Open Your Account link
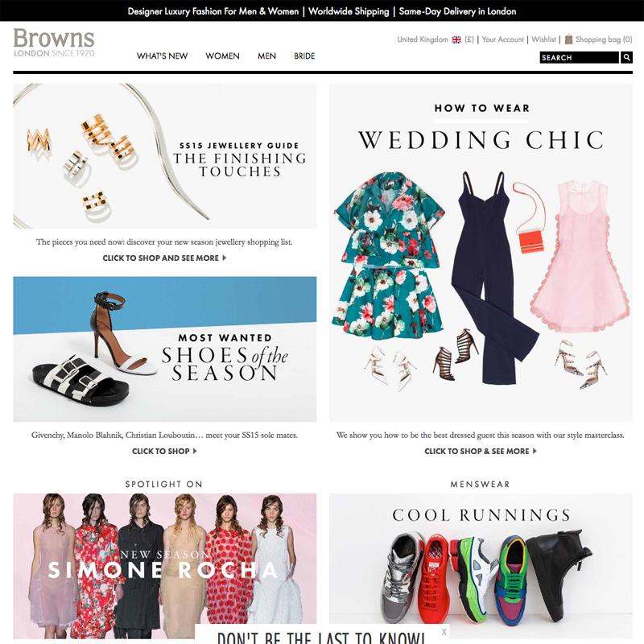Viewport: 644px width, 644px height. 502,39
